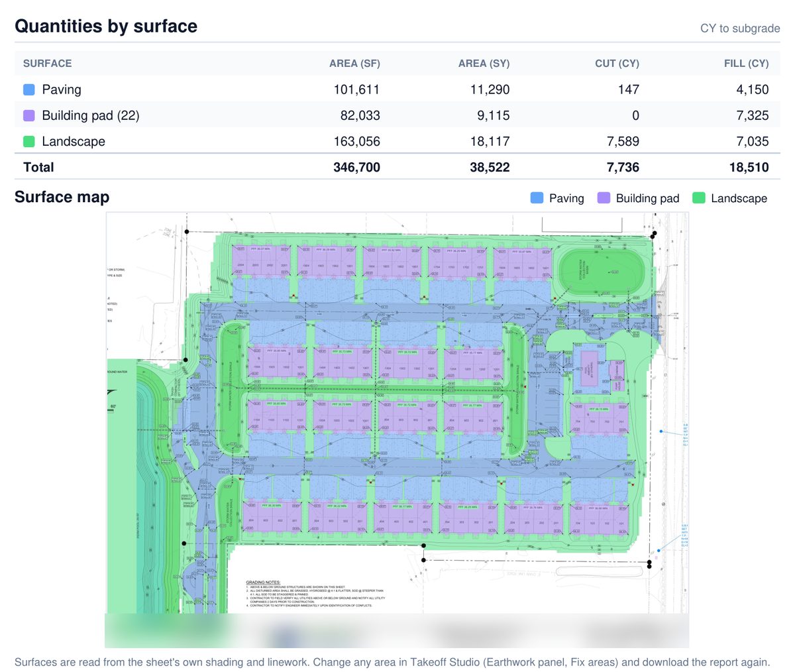Click the Landscape legend swatch above map

(698, 198)
